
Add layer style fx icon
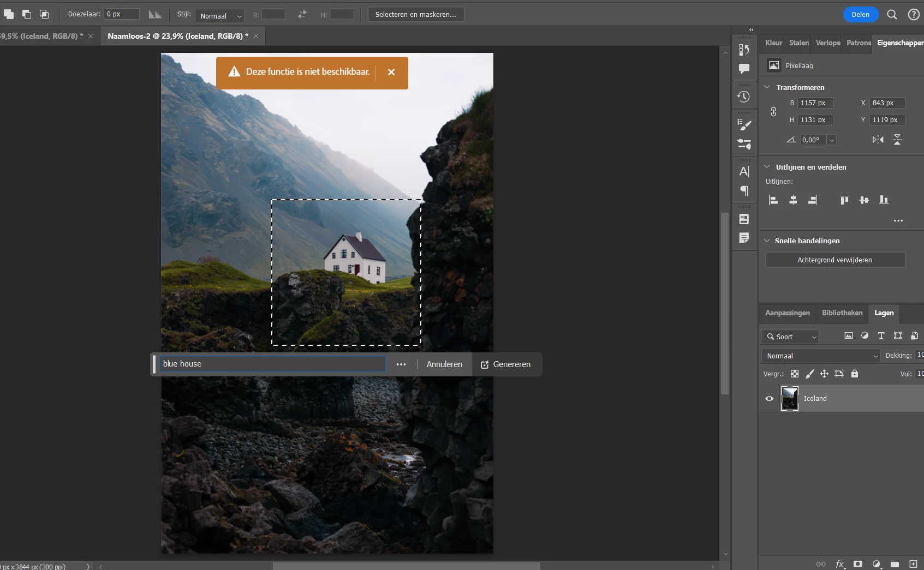(x=840, y=564)
